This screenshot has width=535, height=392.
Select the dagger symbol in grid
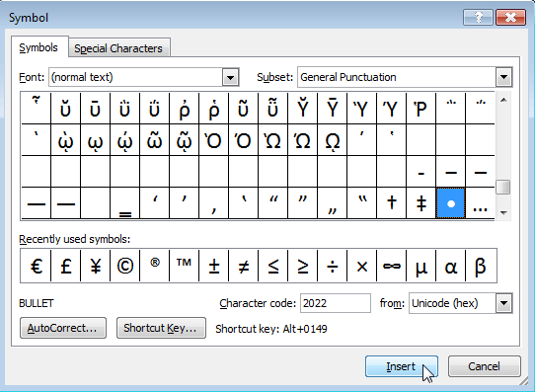[x=392, y=203]
